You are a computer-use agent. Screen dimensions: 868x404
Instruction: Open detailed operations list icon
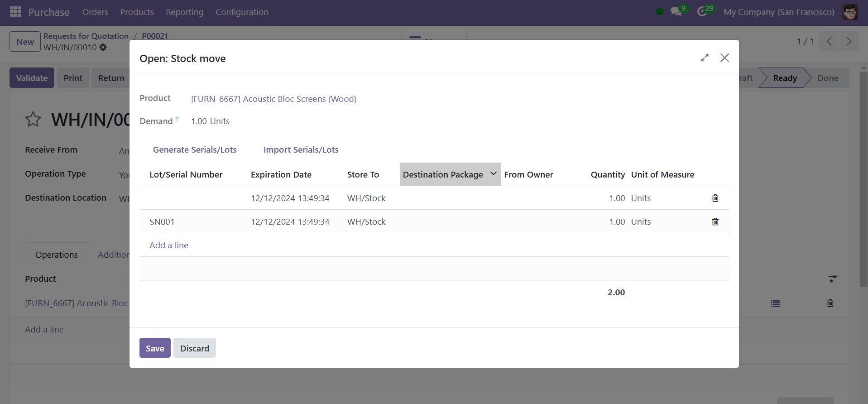click(775, 303)
